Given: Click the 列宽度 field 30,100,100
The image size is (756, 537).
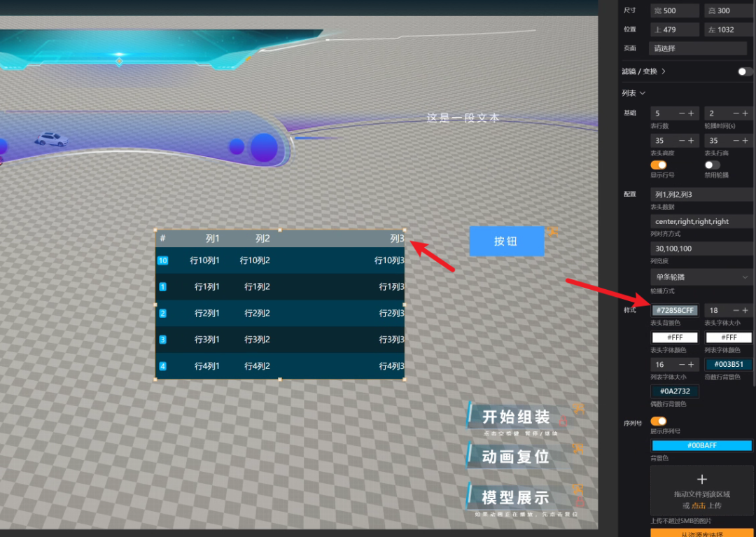Looking at the screenshot, I should click(x=701, y=249).
